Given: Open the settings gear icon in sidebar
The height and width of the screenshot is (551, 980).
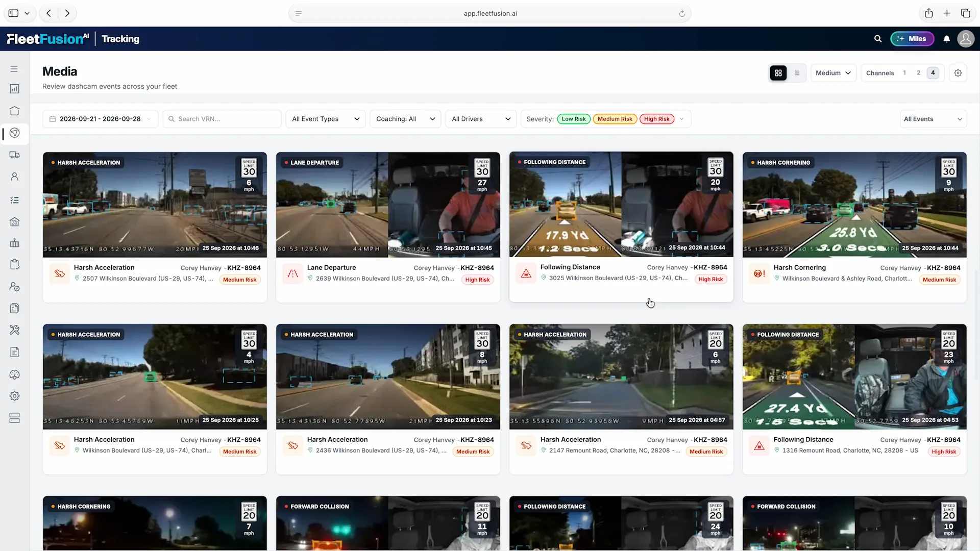Looking at the screenshot, I should tap(14, 396).
